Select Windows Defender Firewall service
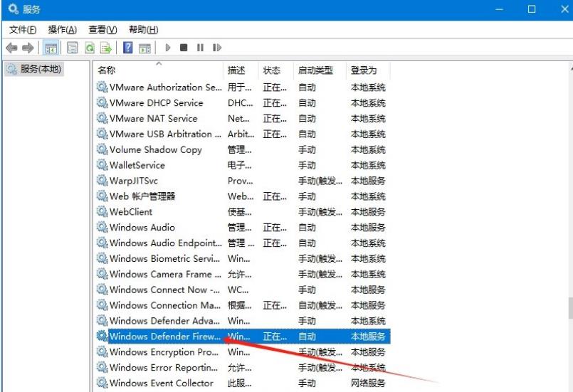The height and width of the screenshot is (392, 573). pyautogui.click(x=243, y=337)
